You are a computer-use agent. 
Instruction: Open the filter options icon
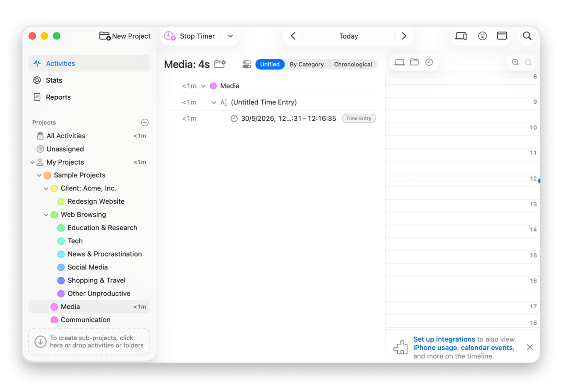(x=482, y=36)
